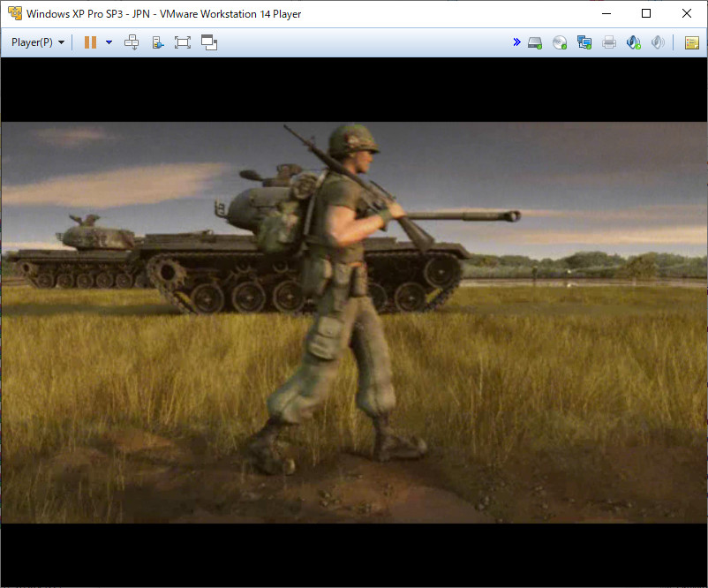
Task: Expand the power options dropdown arrow
Action: click(109, 42)
